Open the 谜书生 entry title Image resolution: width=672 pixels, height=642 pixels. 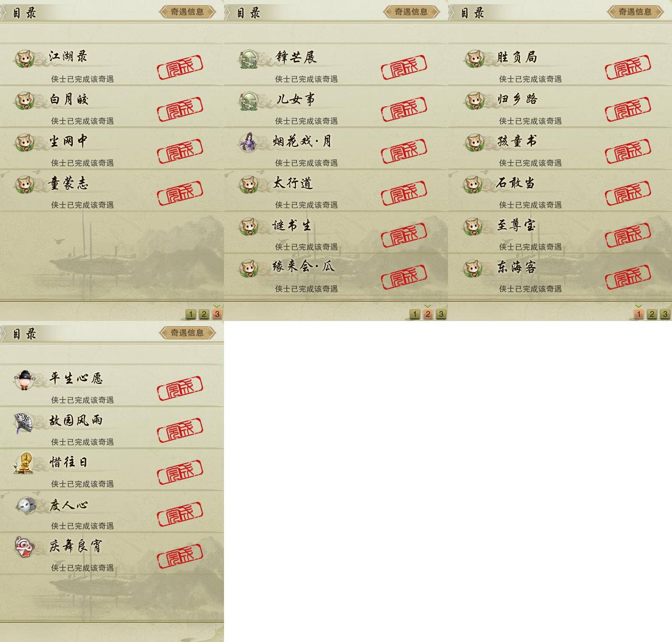coord(292,226)
